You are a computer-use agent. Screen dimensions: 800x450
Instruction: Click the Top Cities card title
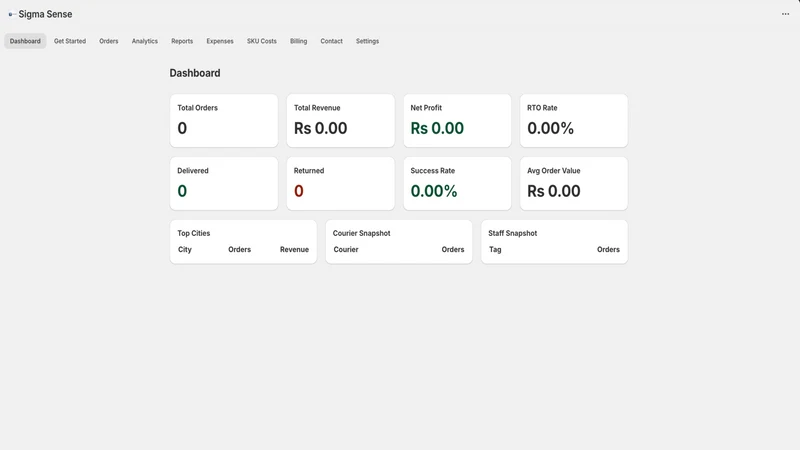click(x=194, y=233)
